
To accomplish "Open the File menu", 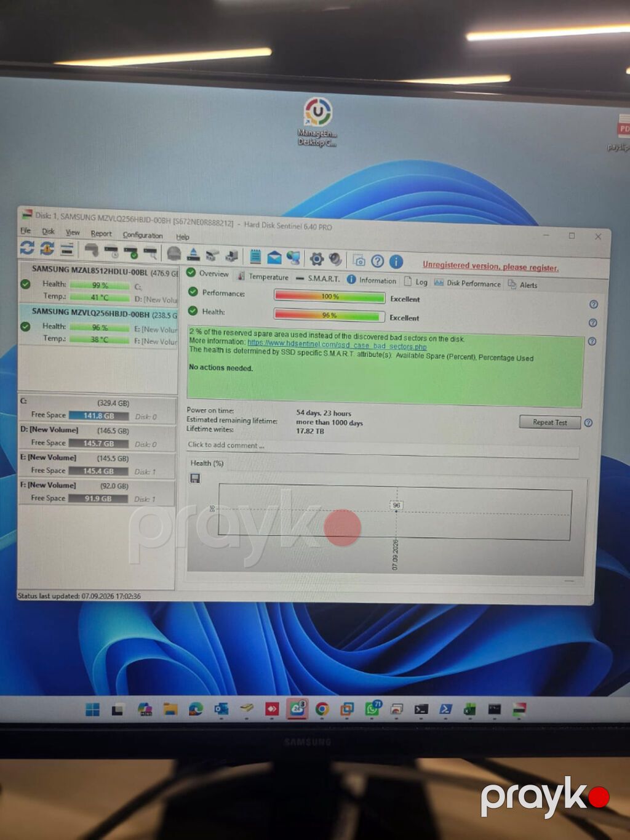I will 25,231.
